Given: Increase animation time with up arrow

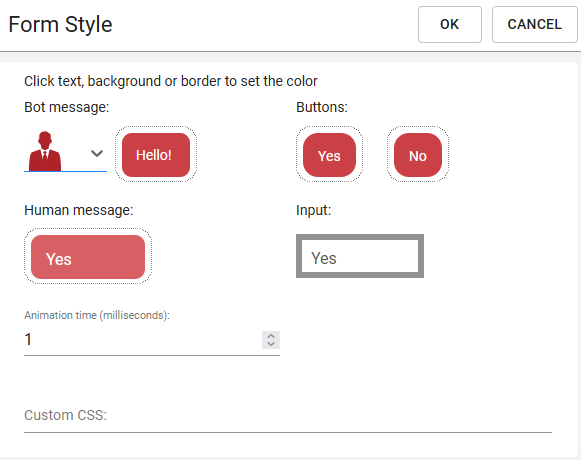Looking at the screenshot, I should click(271, 336).
